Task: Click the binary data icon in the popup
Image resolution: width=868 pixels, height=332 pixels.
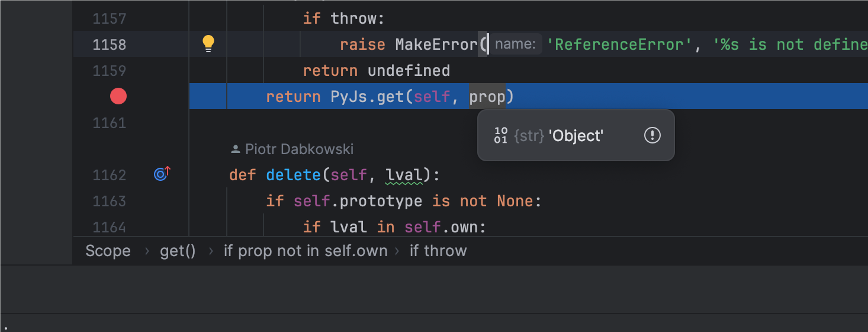Action: tap(500, 136)
